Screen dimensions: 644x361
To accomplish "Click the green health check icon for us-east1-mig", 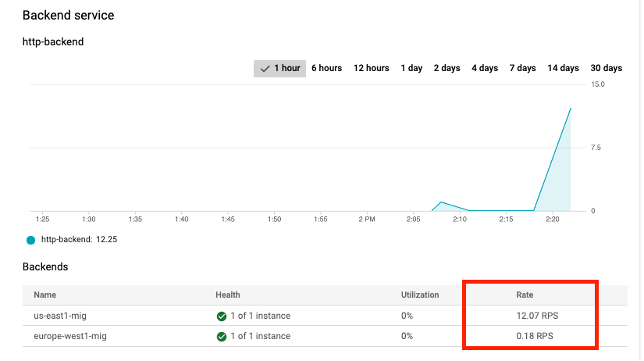I will coord(222,316).
